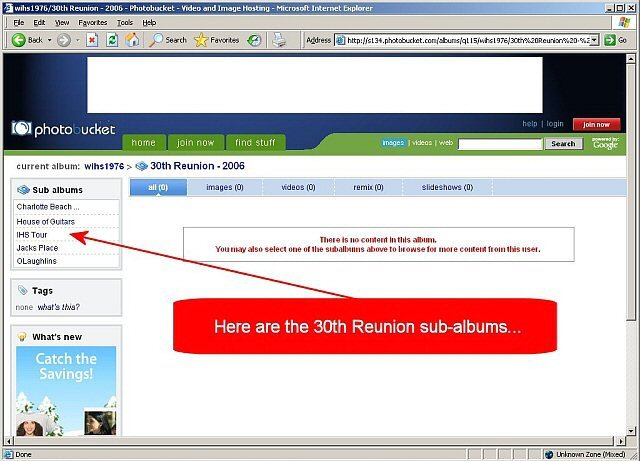Switch to the remix (0) tab
The width and height of the screenshot is (640, 461).
pos(368,187)
